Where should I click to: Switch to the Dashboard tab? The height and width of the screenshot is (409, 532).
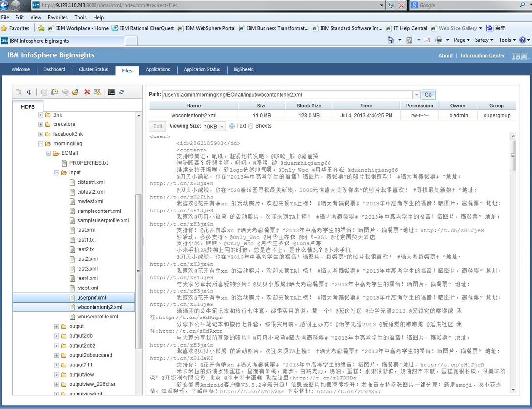point(54,70)
